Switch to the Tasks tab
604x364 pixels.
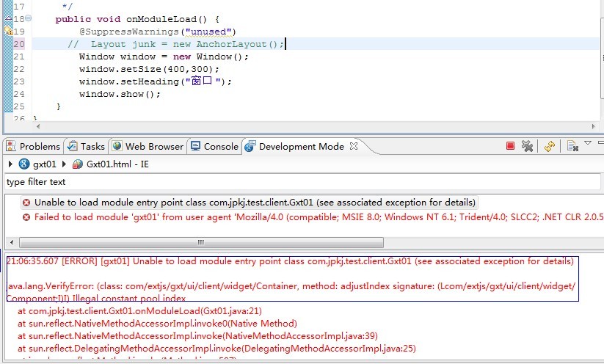pyautogui.click(x=87, y=146)
